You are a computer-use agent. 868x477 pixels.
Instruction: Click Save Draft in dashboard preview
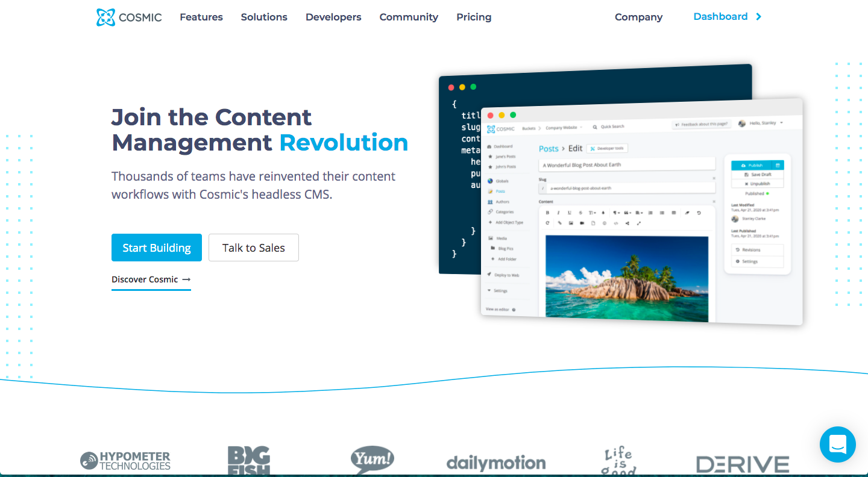point(758,175)
